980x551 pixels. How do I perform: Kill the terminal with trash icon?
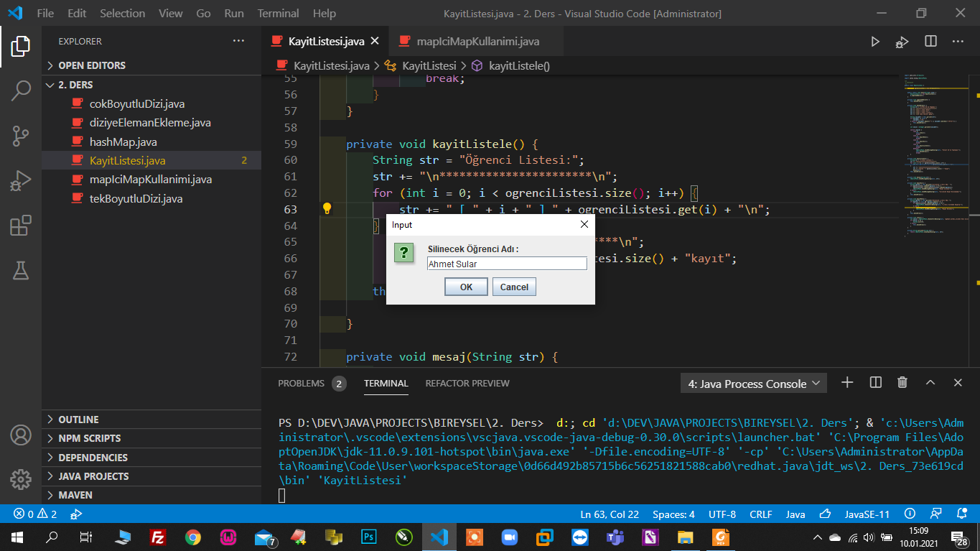coord(902,383)
